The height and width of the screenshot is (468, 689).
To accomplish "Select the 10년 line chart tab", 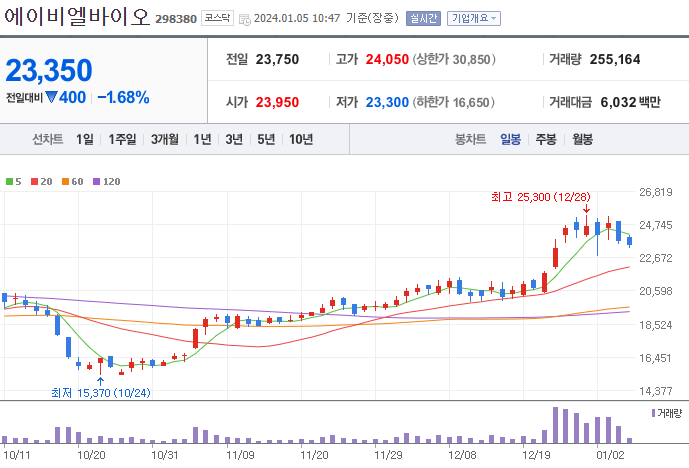I will [301, 139].
